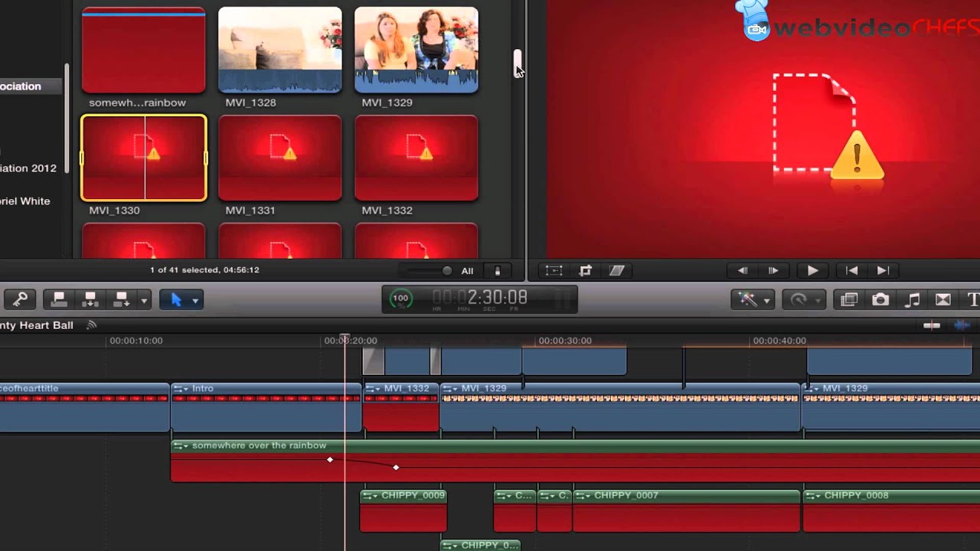
Task: Select the MVI_1328 clip thumbnail
Action: click(280, 51)
